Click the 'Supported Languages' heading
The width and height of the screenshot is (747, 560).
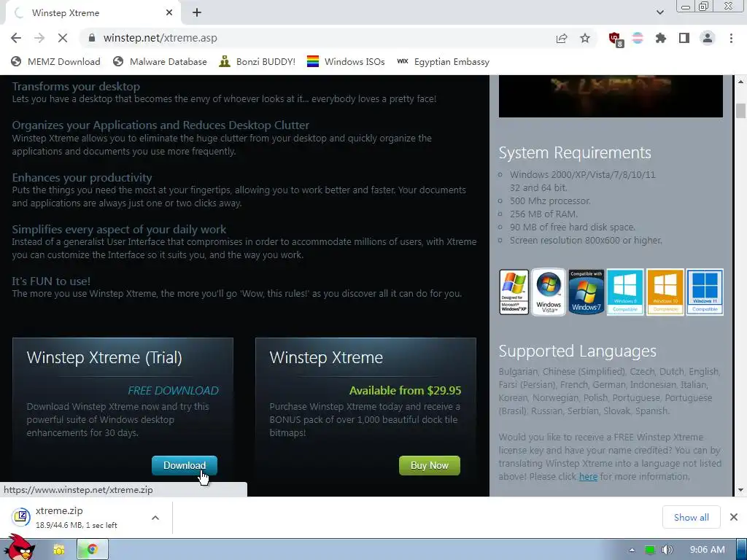(x=578, y=351)
